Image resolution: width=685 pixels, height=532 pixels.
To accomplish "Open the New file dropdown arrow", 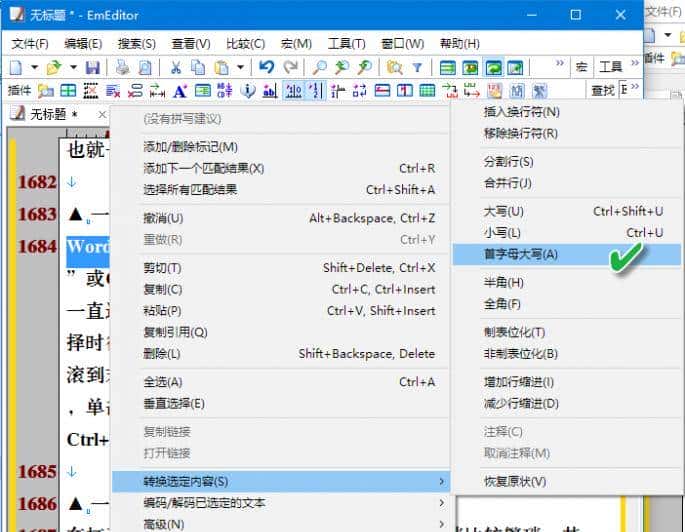I will (x=35, y=67).
